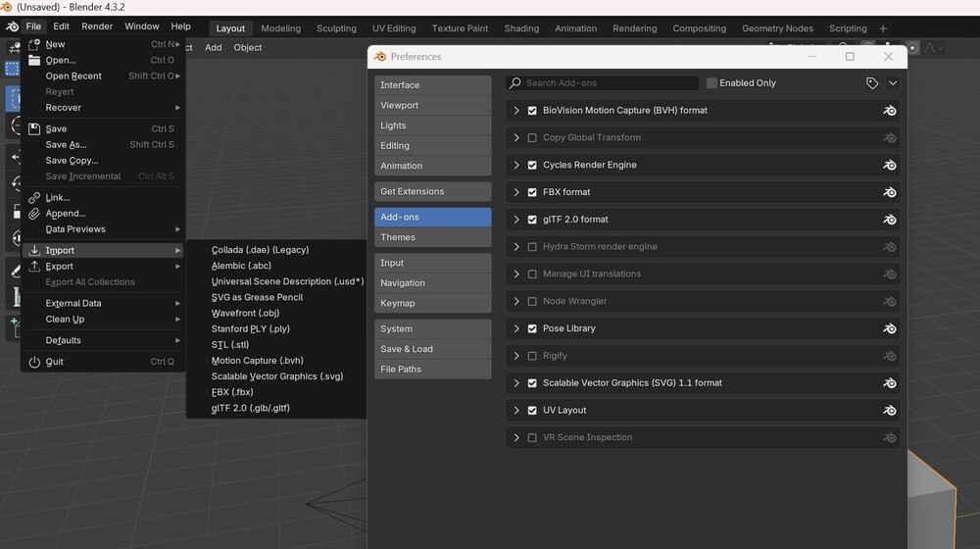This screenshot has height=549, width=980.
Task: Open the Edit menu
Action: coord(61,26)
